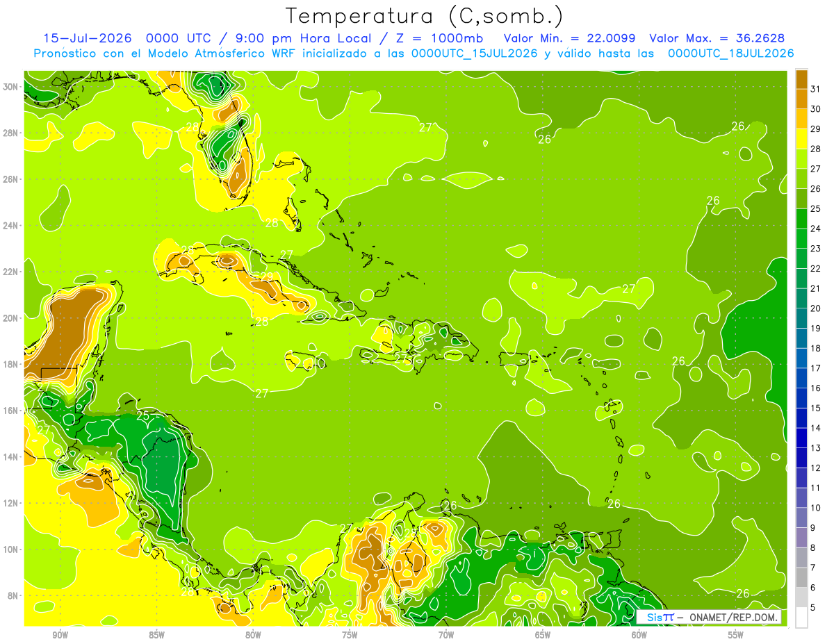Click the "22N" latitude axis label
834x644 pixels.
click(x=12, y=272)
